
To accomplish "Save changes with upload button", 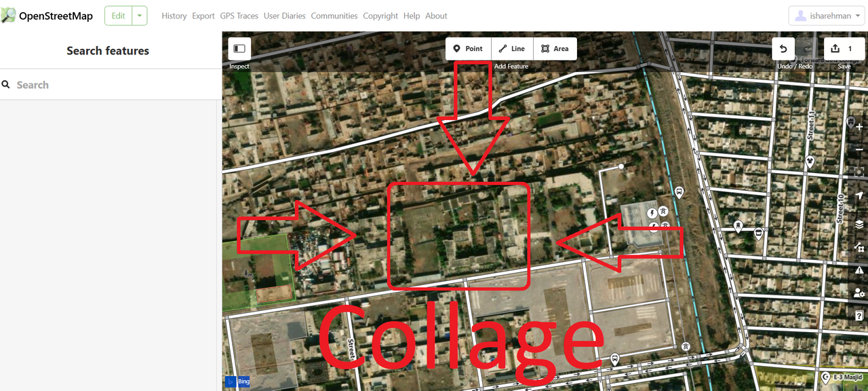I will pyautogui.click(x=843, y=49).
